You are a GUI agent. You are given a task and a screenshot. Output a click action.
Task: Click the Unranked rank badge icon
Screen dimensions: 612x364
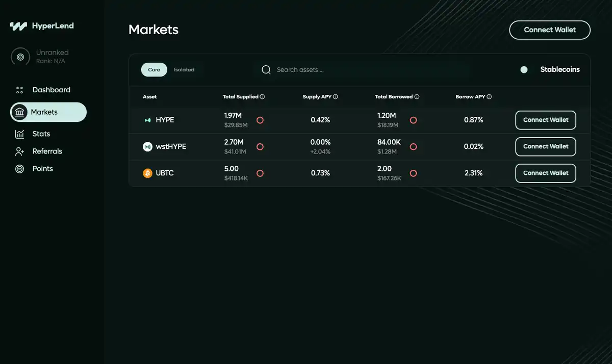[20, 57]
